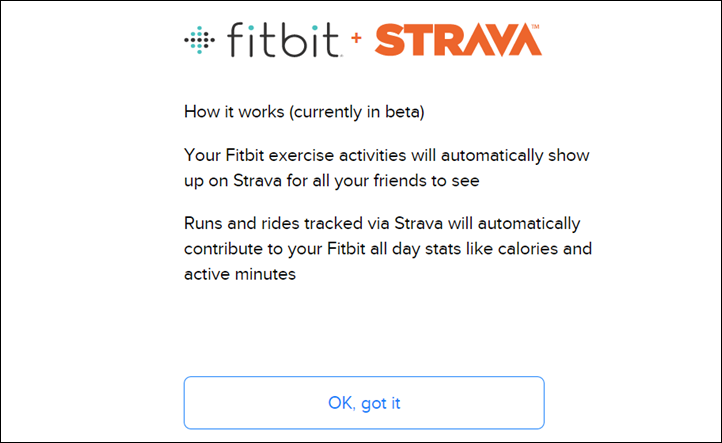
Task: Click the word 'automatically' in first paragraph
Action: [x=492, y=156]
